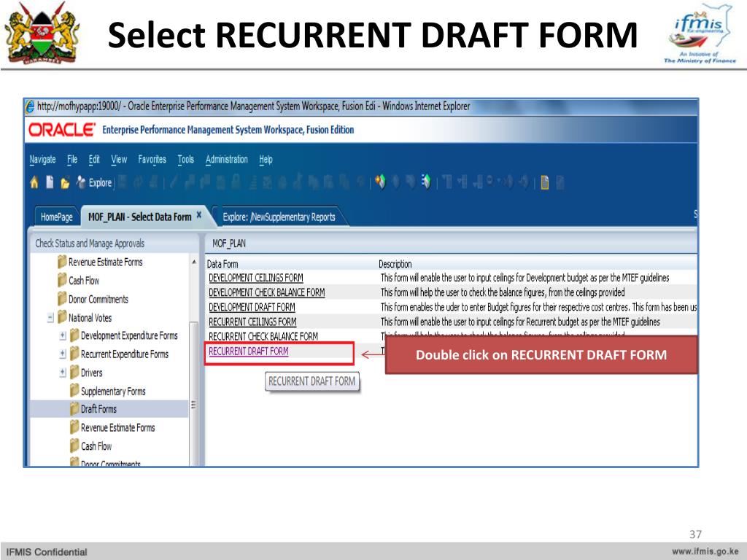Switch to the HomePage tab
Screen dimensions: 747x560
pos(57,217)
